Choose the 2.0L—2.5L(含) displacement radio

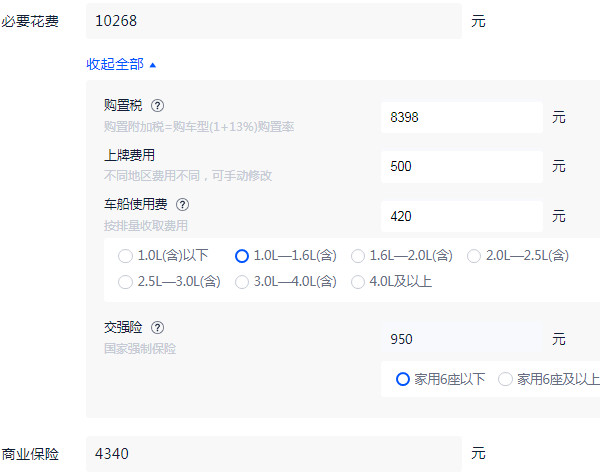point(474,256)
